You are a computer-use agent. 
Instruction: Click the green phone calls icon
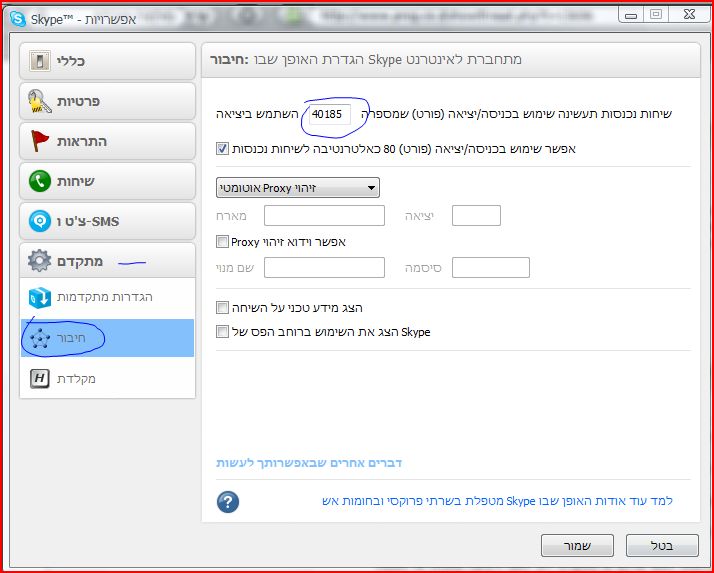click(40, 181)
